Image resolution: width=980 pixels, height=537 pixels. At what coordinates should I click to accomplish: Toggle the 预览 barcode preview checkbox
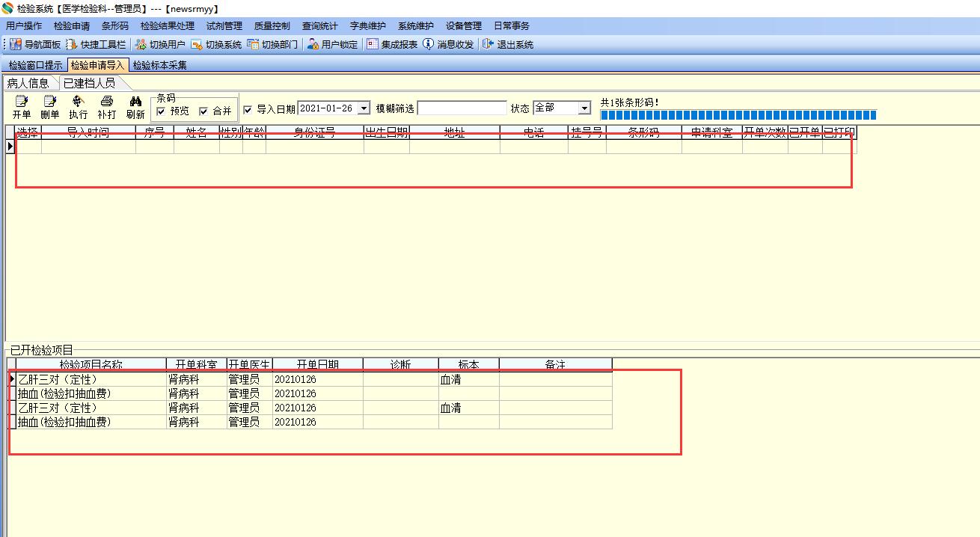tap(161, 111)
